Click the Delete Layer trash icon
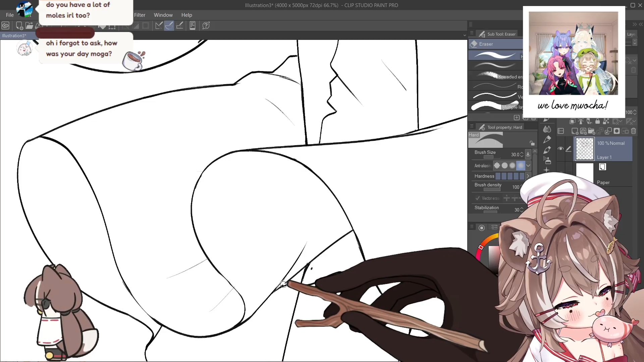 click(633, 131)
